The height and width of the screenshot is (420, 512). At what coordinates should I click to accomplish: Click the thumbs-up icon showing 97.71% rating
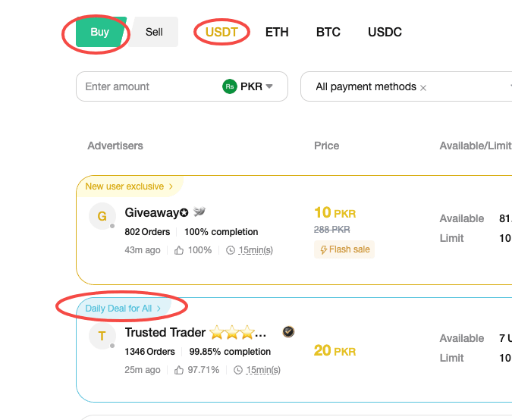coord(178,370)
